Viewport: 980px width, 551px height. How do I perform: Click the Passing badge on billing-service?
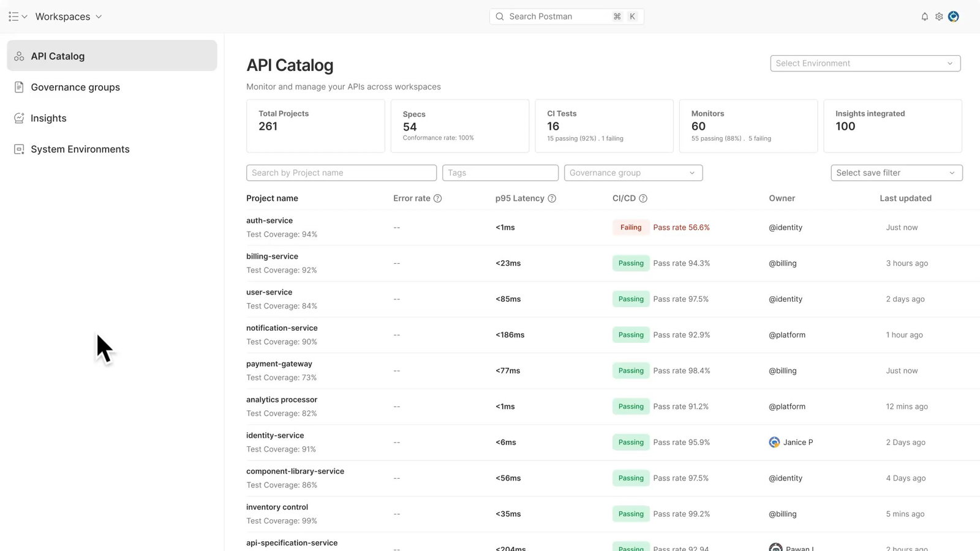(x=630, y=263)
